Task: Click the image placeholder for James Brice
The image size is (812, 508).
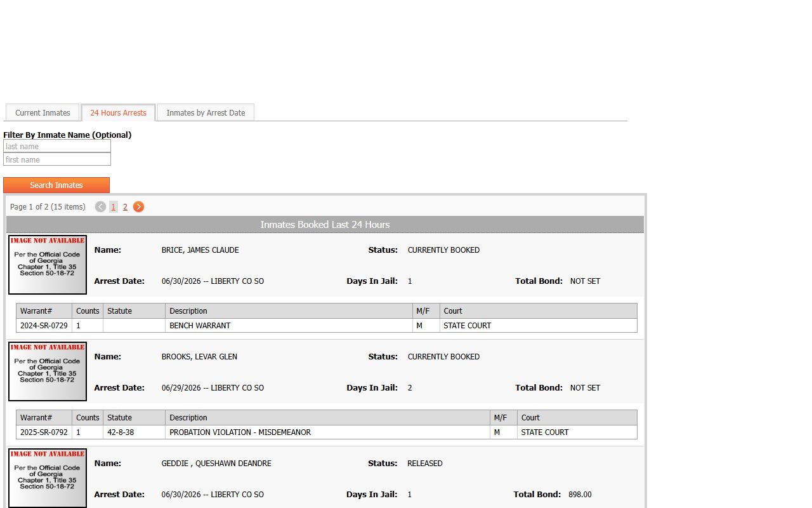Action: tap(48, 265)
